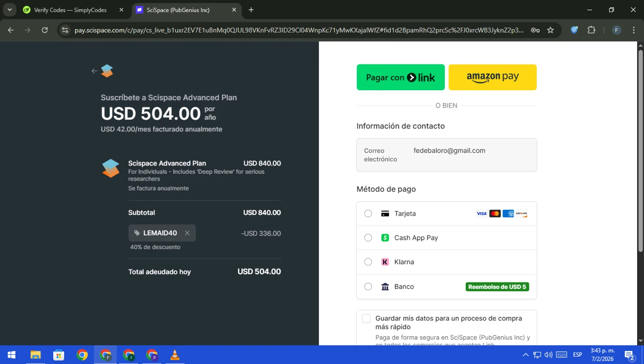Open the VLC media player taskbar icon
The image size is (644, 364).
(x=175, y=355)
